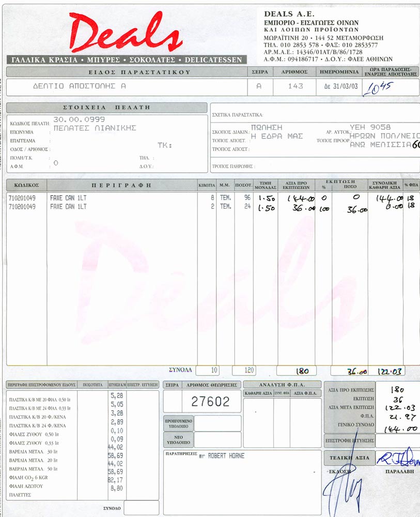This screenshot has height=517, width=420.
Task: Click the ΜΩΡΑΪΤΙΝΗ 20 address line
Action: [323, 38]
